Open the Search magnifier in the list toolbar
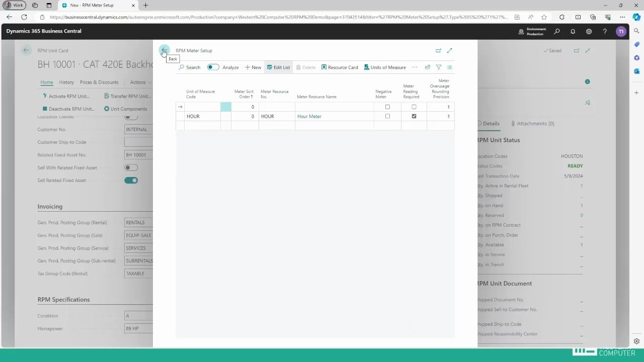Viewport: 644px width, 362px height. (190, 67)
